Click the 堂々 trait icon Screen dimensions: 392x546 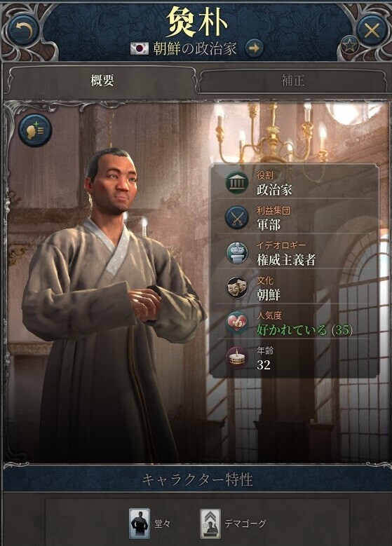(140, 523)
